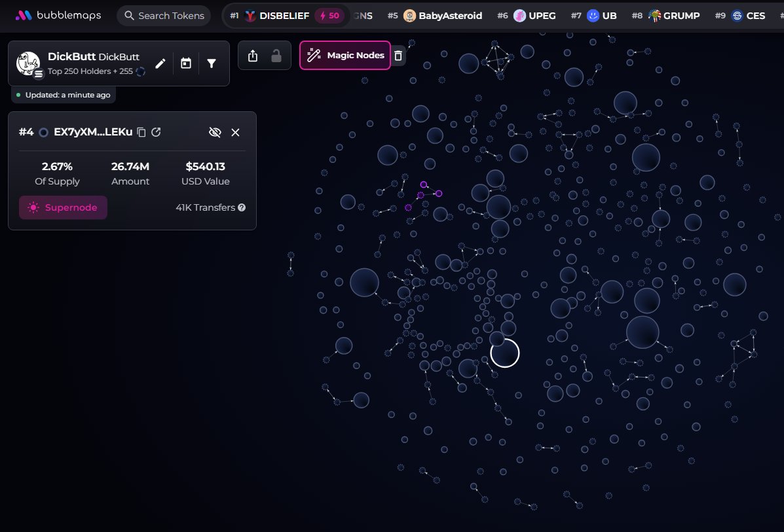
Task: Open trending token #5 BabyAsteroid
Action: 434,16
